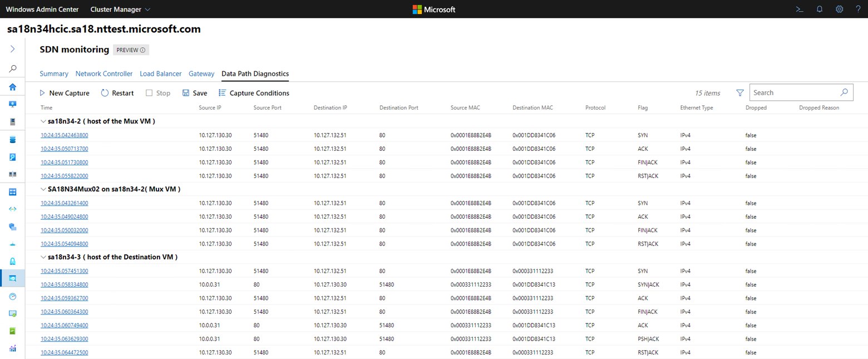Viewport: 868px width, 359px height.
Task: Open packet timestamp 10:24:35.054094800
Action: 65,244
